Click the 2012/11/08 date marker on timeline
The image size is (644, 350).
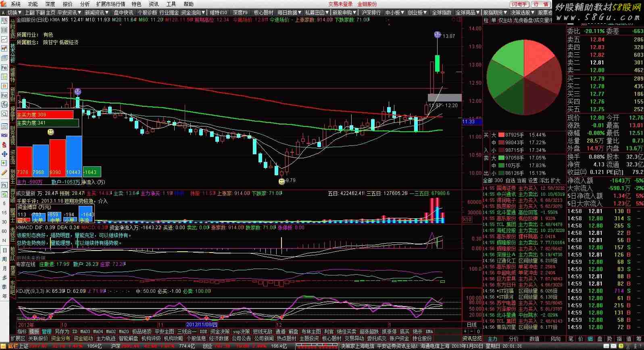(202, 325)
